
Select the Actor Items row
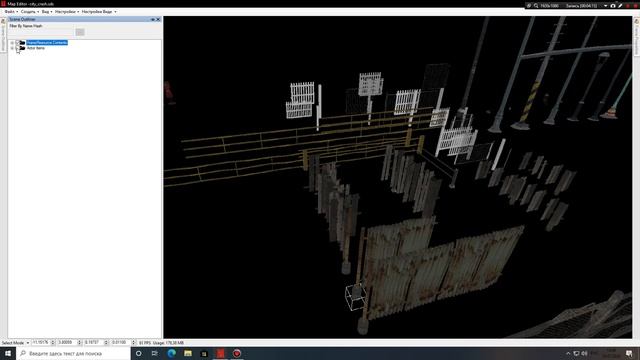[36, 48]
